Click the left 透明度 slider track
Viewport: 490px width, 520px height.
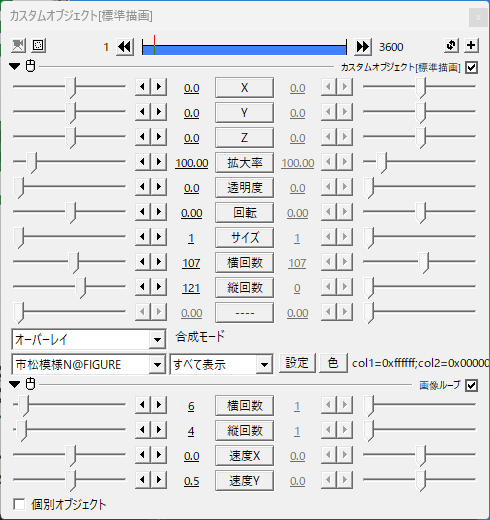69,187
